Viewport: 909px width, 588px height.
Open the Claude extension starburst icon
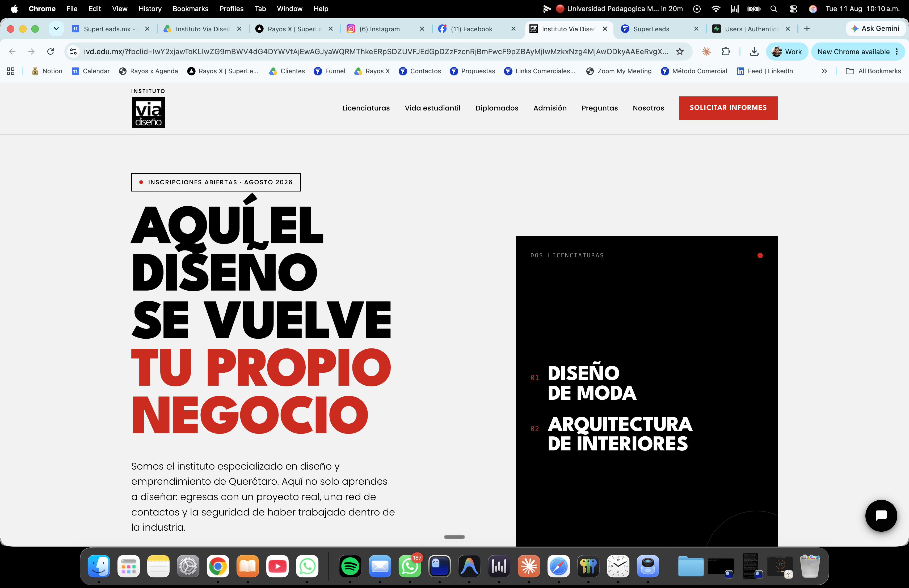[x=706, y=52]
